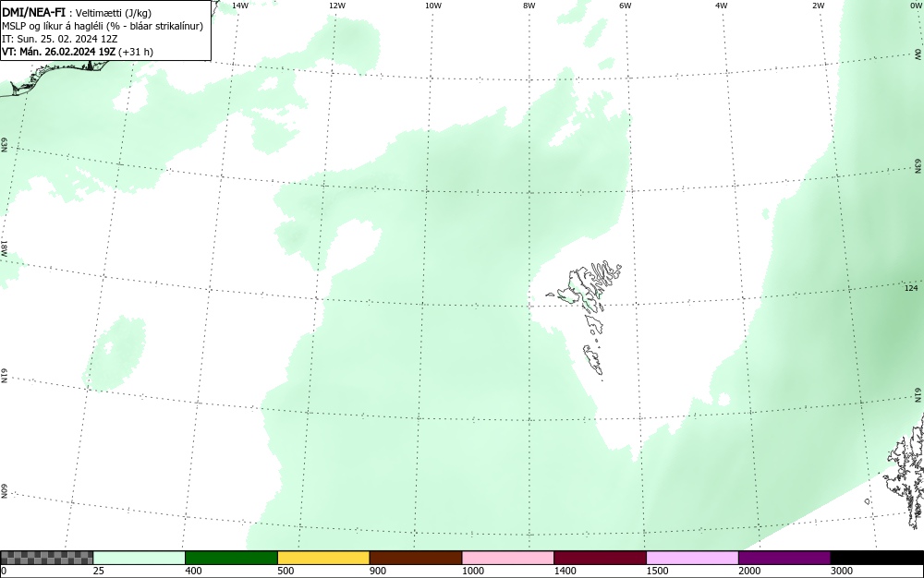Click the checkered gray 0–25 legend swatch

tap(46, 558)
